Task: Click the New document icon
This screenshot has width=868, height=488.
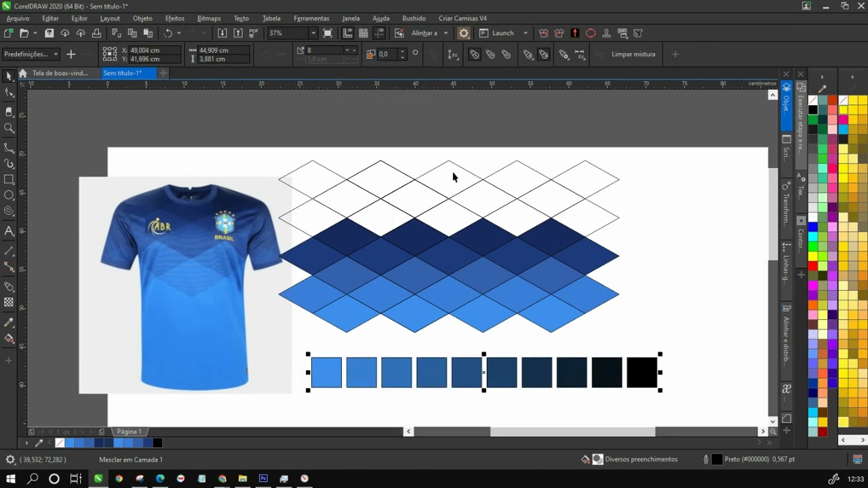Action: [8, 33]
